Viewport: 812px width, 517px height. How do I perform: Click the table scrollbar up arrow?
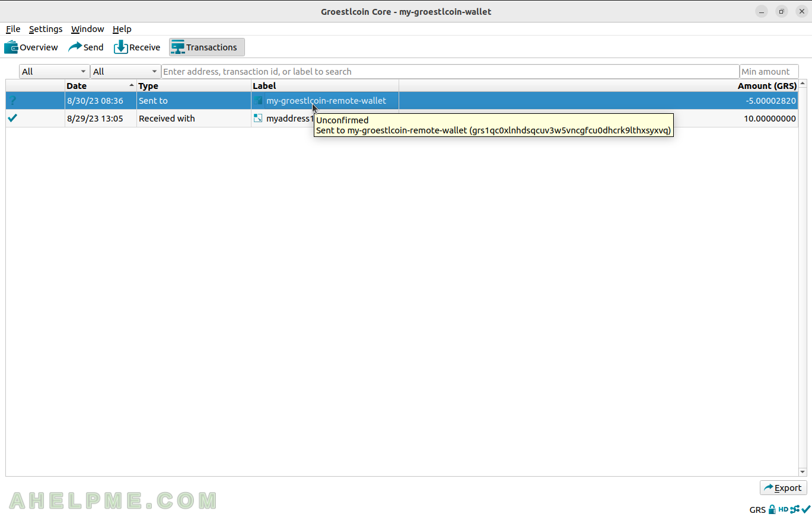coord(803,84)
